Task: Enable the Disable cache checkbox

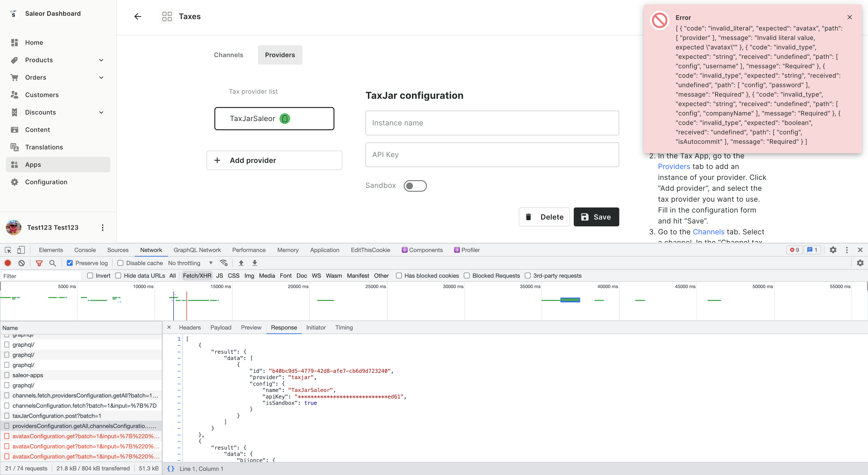Action: coord(120,263)
